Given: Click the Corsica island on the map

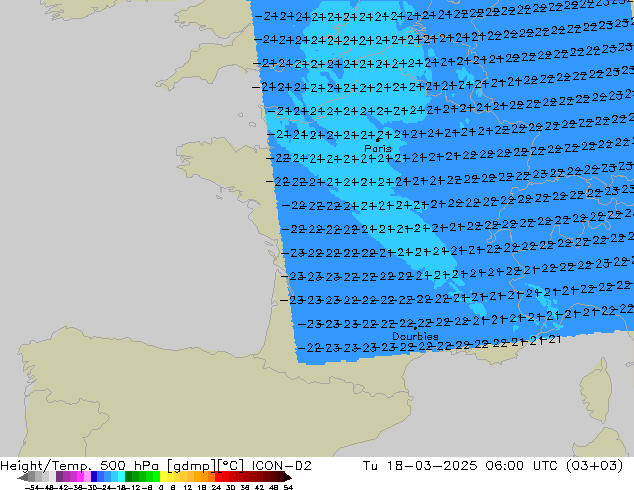Looking at the screenshot, I should pyautogui.click(x=597, y=391).
